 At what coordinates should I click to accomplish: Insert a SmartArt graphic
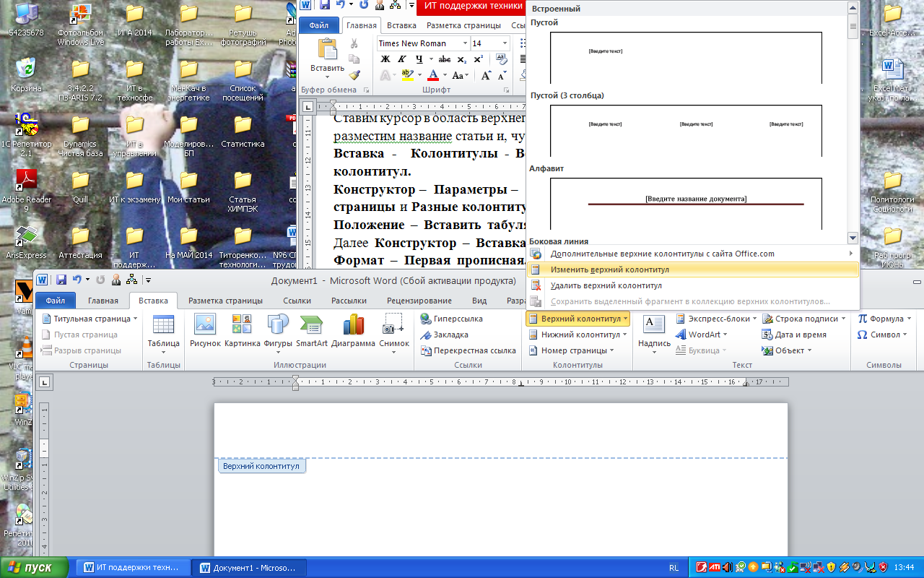[x=312, y=332]
